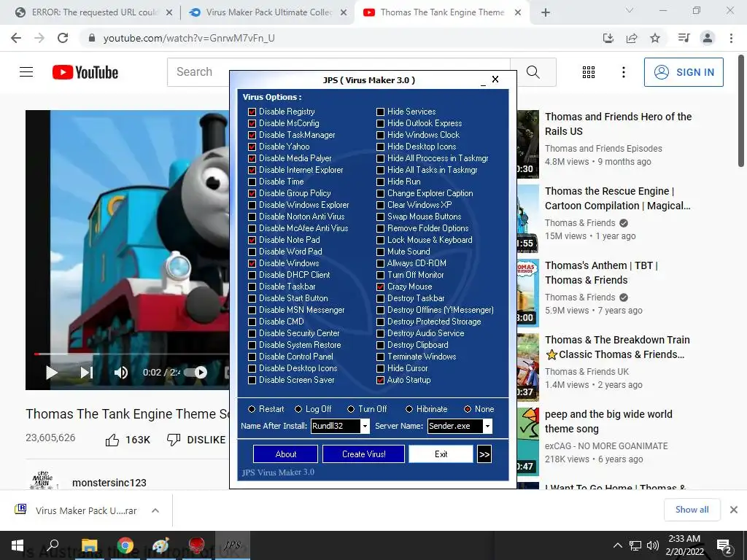Screen dimensions: 747x560
Task: Show hidden system tray icons
Action: click(617, 545)
